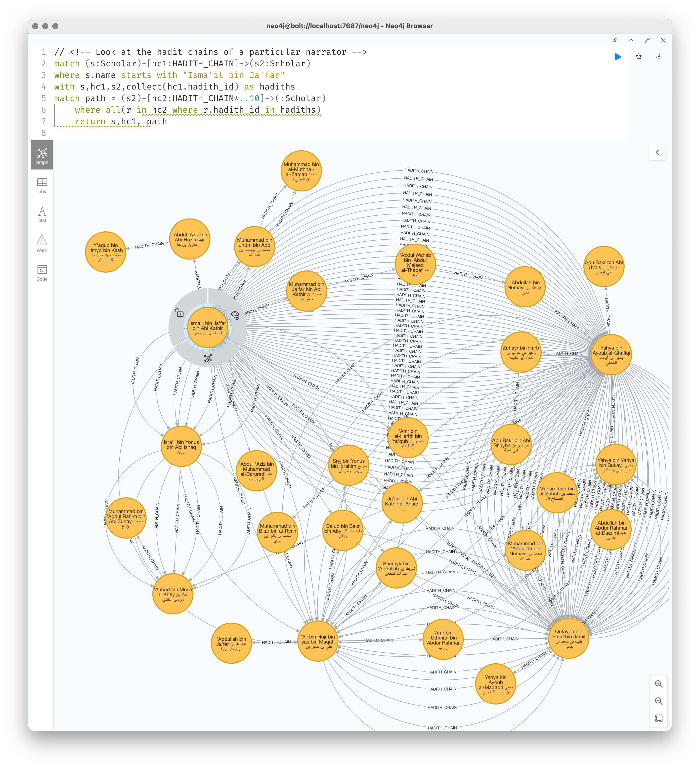Unlock node via ring menu lock icon
700x768 pixels.
179,313
